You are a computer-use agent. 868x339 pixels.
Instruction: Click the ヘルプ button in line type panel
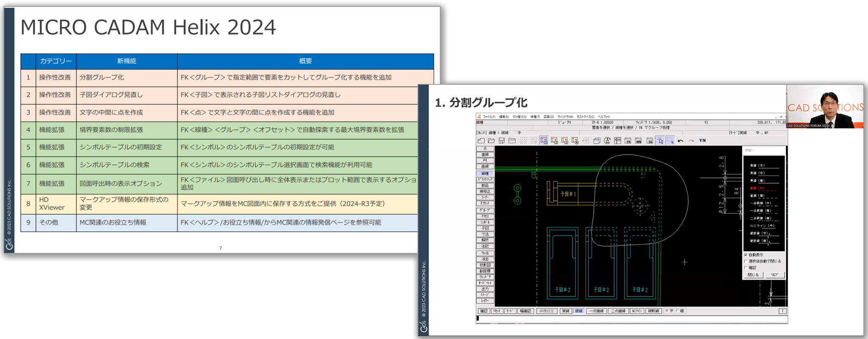click(x=775, y=275)
